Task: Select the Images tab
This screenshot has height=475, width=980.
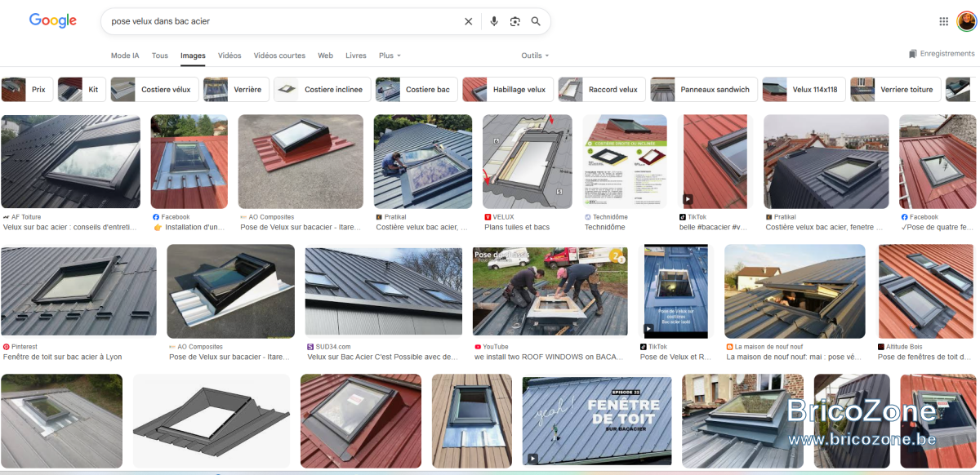Action: pos(193,55)
